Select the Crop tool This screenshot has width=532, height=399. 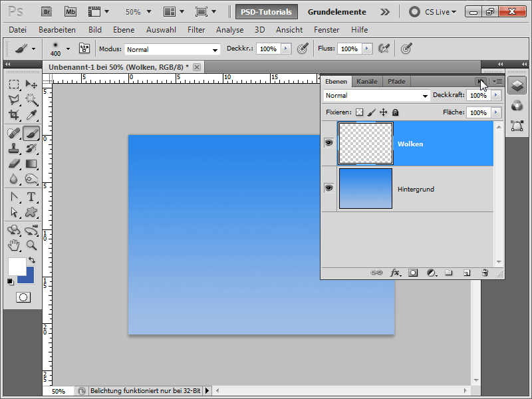tap(14, 114)
